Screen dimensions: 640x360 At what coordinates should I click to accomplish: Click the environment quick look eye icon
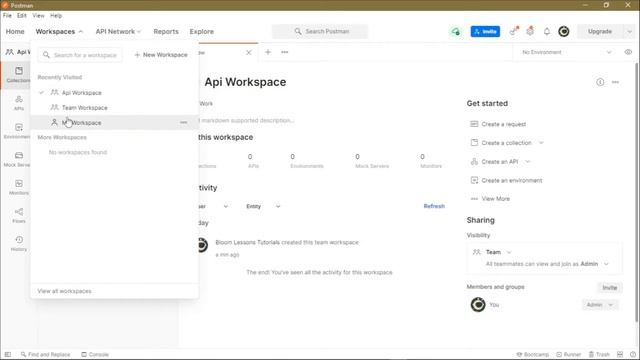click(628, 52)
